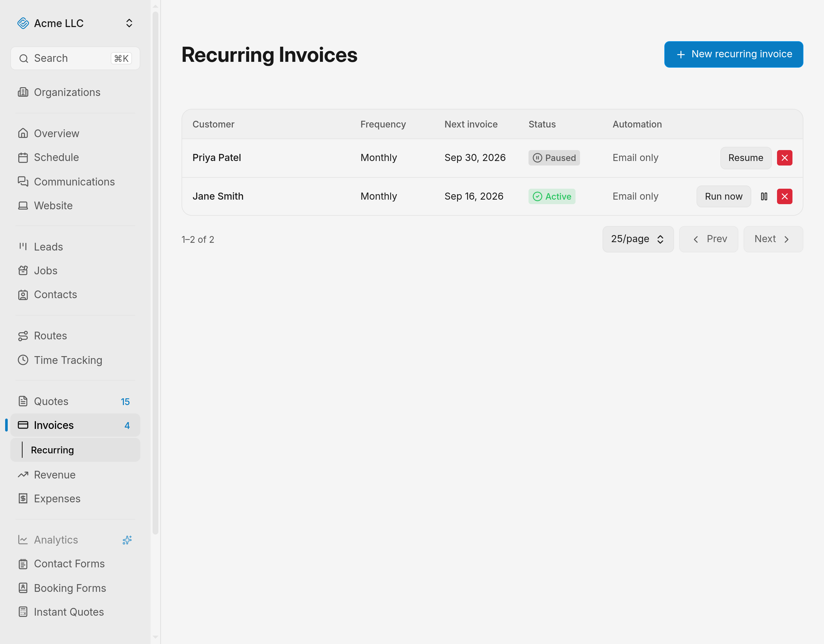This screenshot has width=824, height=644.
Task: Click the Analytics sparkle AI icon
Action: pos(127,540)
